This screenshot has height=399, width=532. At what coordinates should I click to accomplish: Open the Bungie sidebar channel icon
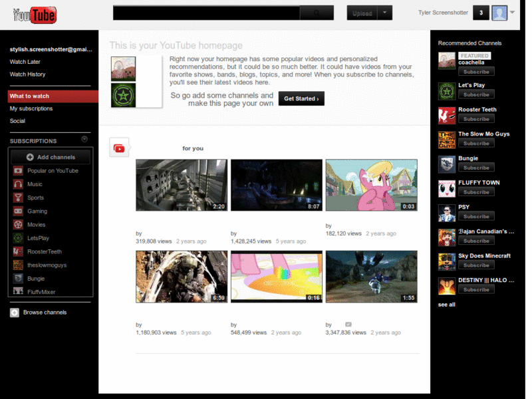pyautogui.click(x=18, y=279)
